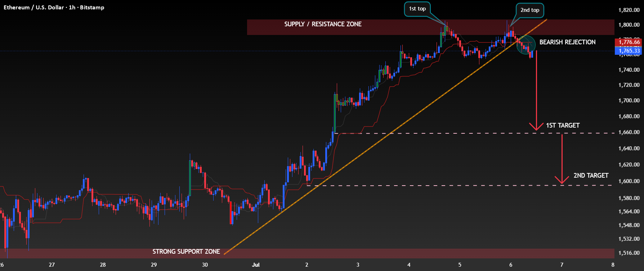The width and height of the screenshot is (644, 271).
Task: Select the BEARISH REJECTION label
Action: 567,42
